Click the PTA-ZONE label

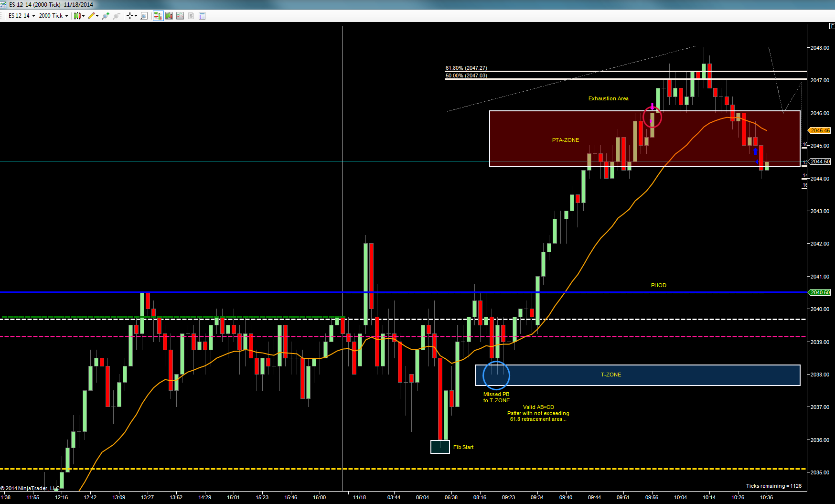tap(566, 140)
